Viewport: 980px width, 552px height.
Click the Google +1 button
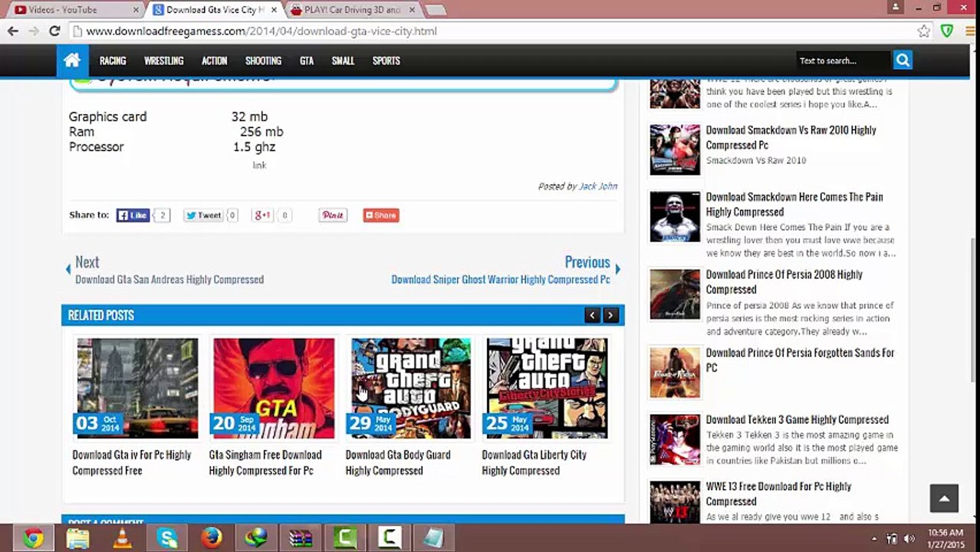click(262, 215)
